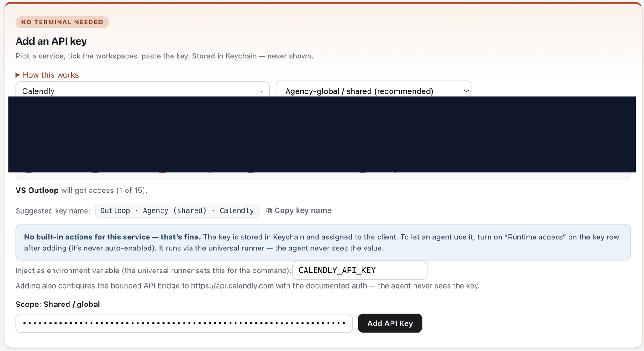The height and width of the screenshot is (351, 644).
Task: Focus the CALENDLY_API_KEY environment variable field
Action: (360, 270)
